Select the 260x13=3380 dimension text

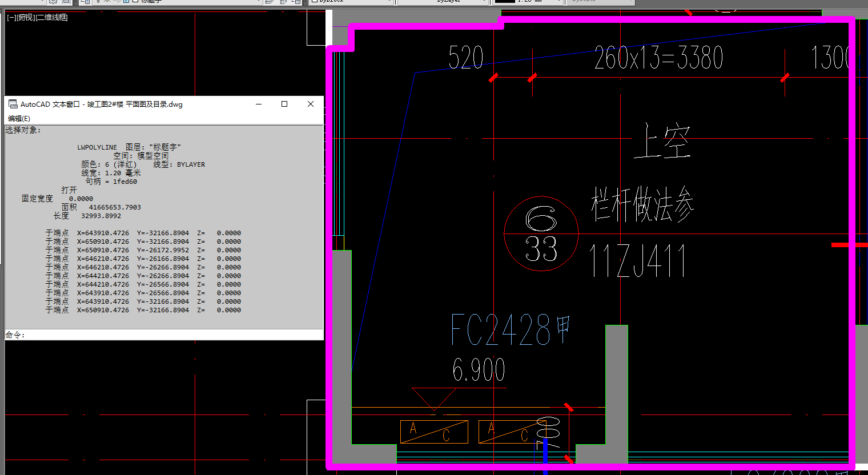pyautogui.click(x=658, y=58)
